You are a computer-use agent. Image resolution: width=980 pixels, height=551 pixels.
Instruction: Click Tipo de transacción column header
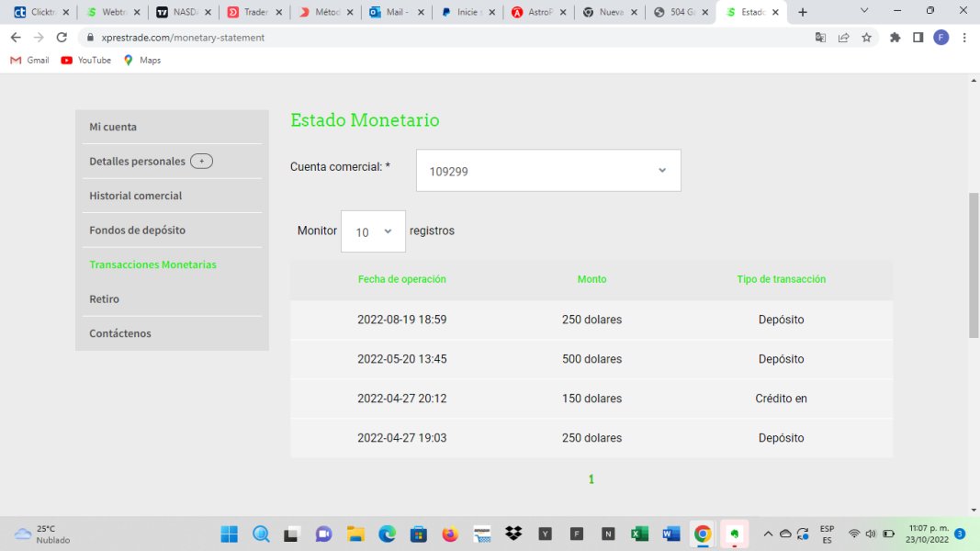(782, 279)
